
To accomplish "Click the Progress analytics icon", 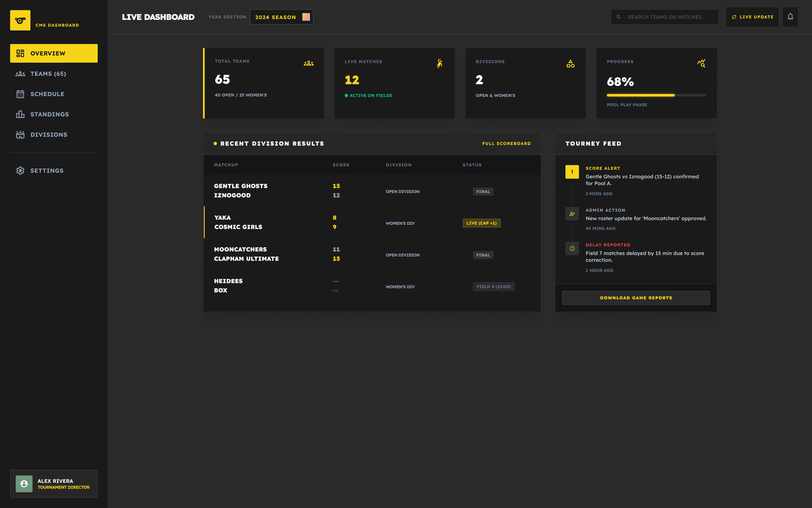I will pyautogui.click(x=701, y=63).
